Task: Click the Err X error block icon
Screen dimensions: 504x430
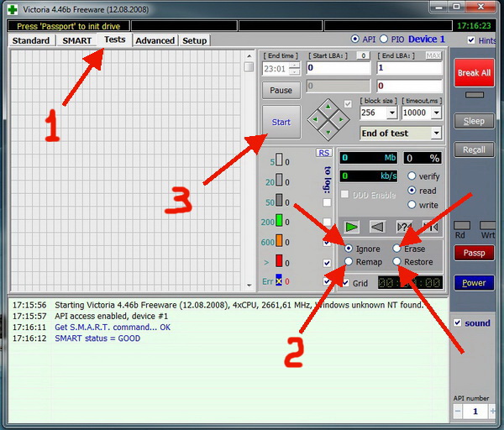Action: [x=279, y=281]
